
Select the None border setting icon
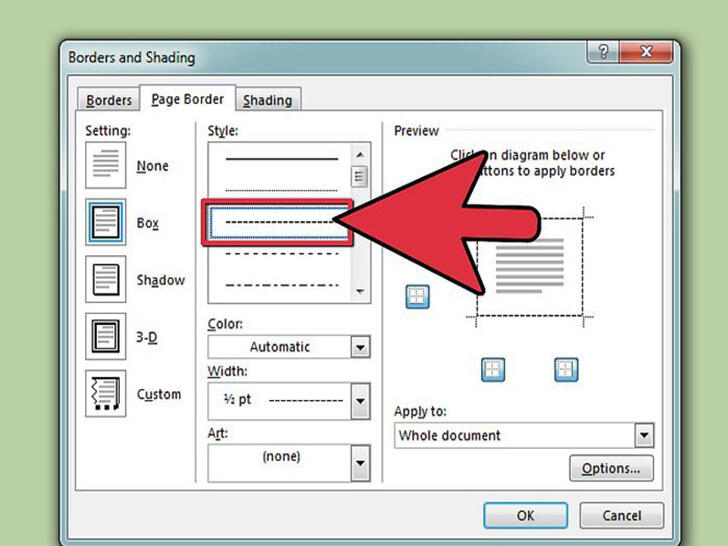(105, 165)
